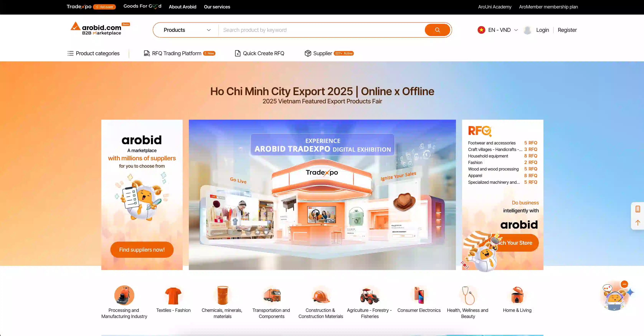Click the orange search magnifier button

coord(437,30)
